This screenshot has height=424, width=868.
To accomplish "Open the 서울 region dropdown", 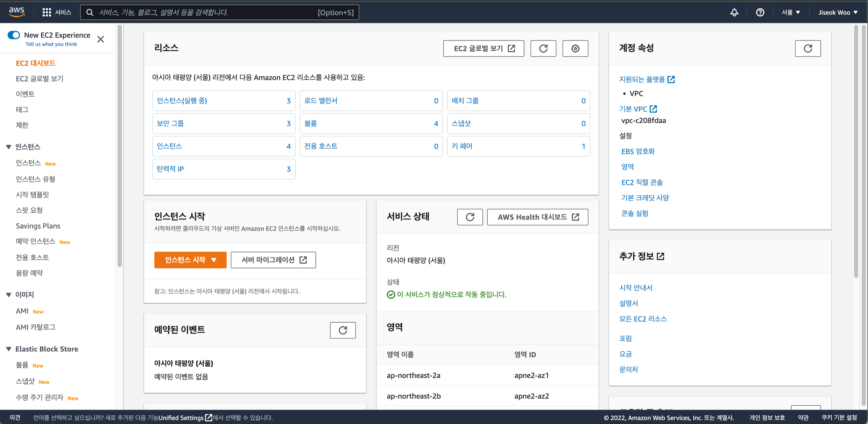I will pyautogui.click(x=791, y=12).
